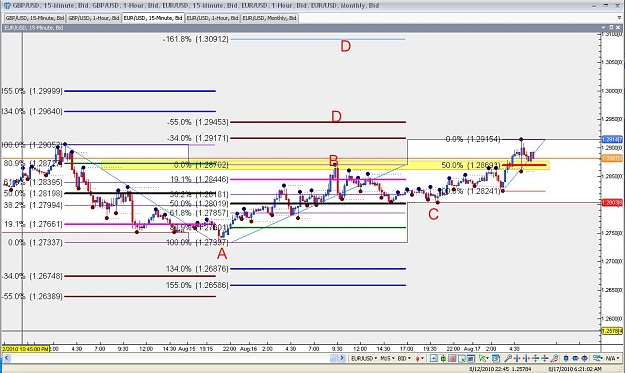Click the indicators icon before N/A dropdown
Viewport: 625px width, 373px height.
pyautogui.click(x=597, y=358)
